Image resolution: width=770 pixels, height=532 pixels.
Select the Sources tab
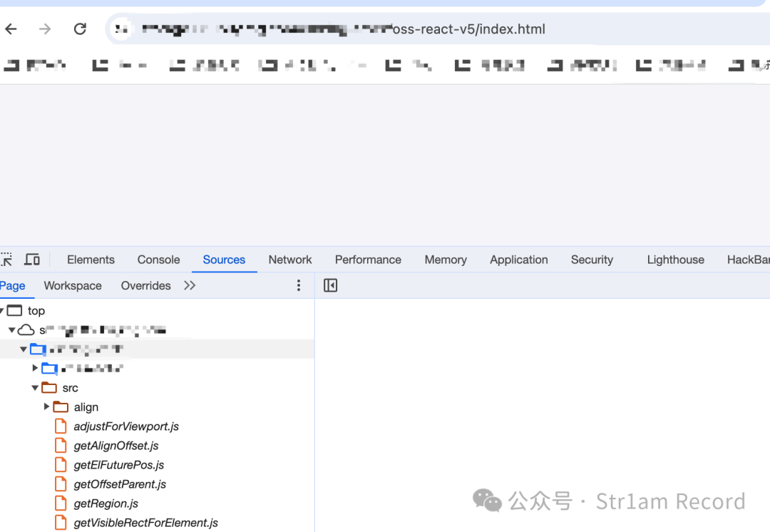point(224,260)
